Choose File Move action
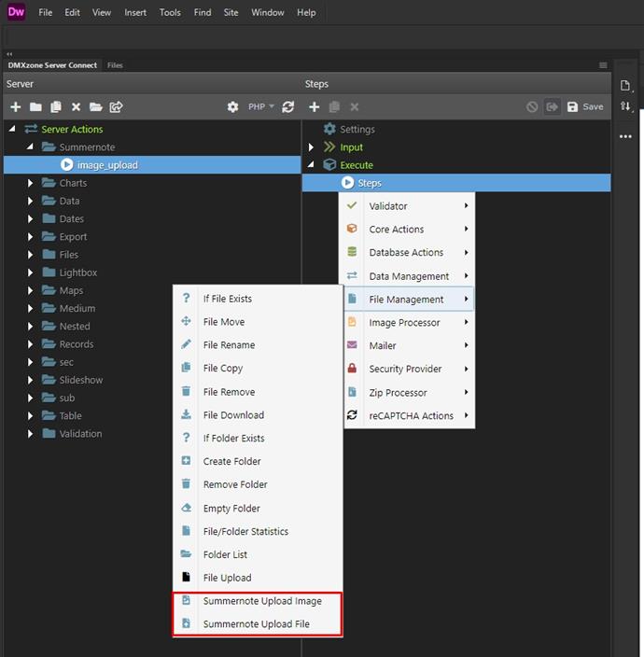 pos(258,322)
